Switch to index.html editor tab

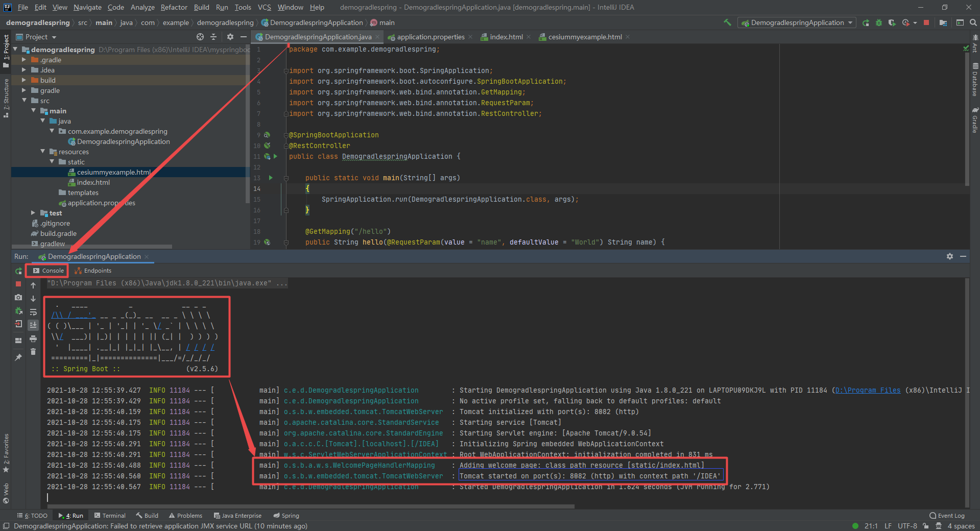[506, 37]
